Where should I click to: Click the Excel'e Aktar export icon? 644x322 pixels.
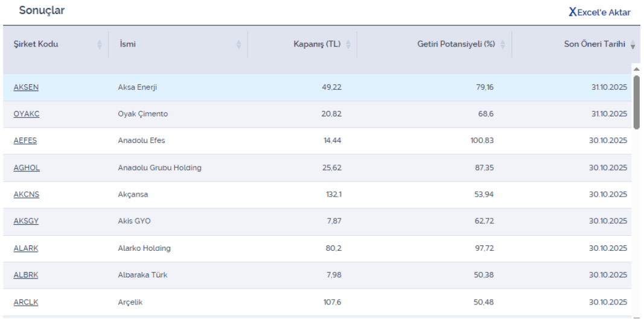pyautogui.click(x=572, y=12)
